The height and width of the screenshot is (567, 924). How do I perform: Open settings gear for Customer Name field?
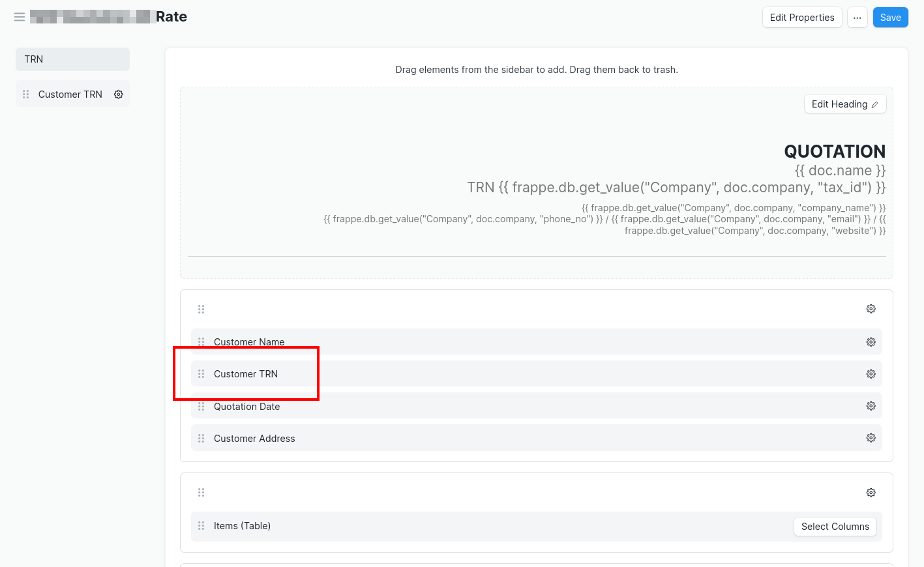click(871, 342)
